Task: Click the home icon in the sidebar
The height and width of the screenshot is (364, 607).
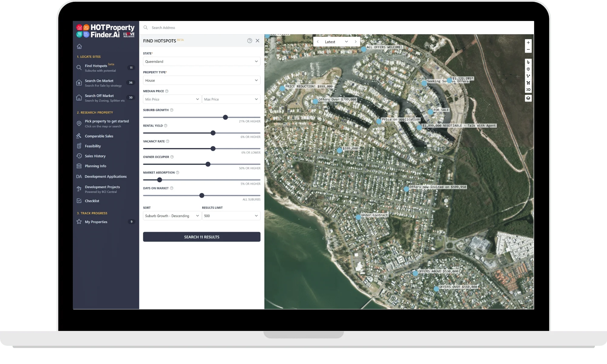Action: (x=79, y=46)
